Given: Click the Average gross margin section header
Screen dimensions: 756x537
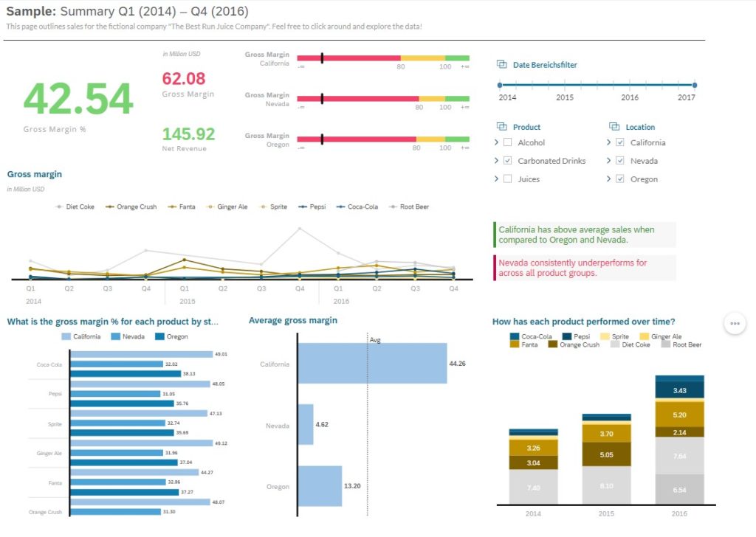Looking at the screenshot, I should pos(292,320).
